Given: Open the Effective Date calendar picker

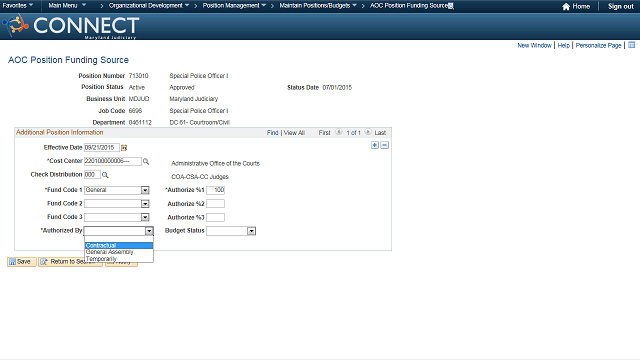Looking at the screenshot, I should (x=124, y=148).
